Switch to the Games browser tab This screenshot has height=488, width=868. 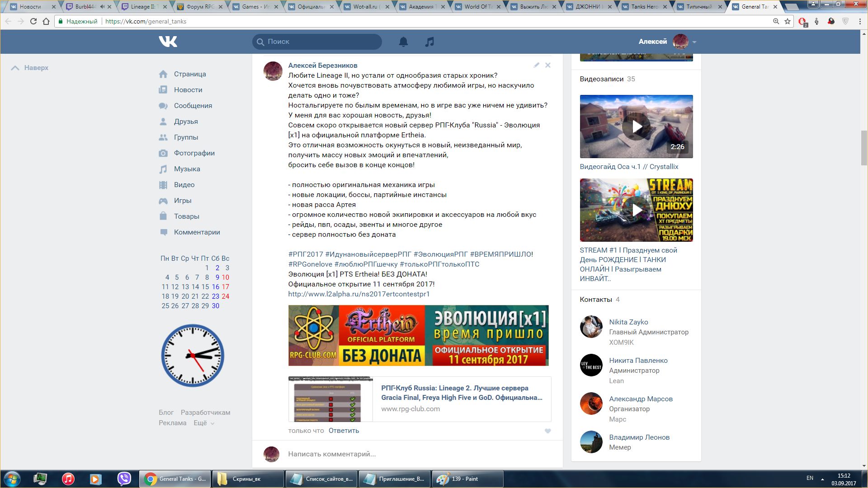click(x=255, y=7)
